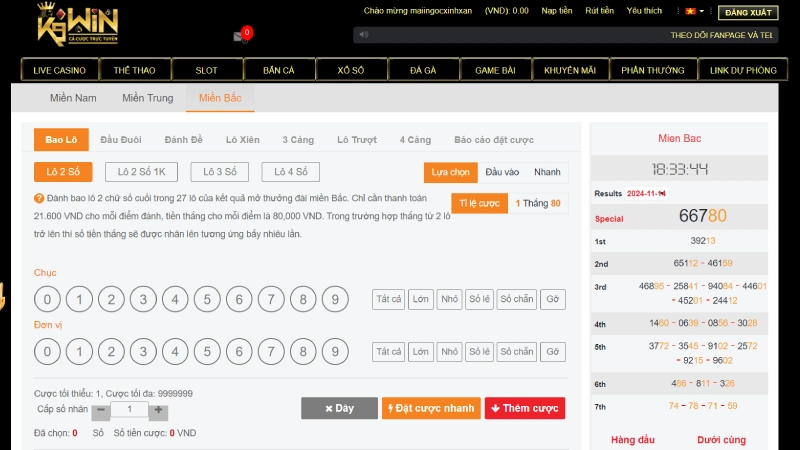The image size is (800, 450).
Task: Click Lớn in Chục row
Action: 420,299
